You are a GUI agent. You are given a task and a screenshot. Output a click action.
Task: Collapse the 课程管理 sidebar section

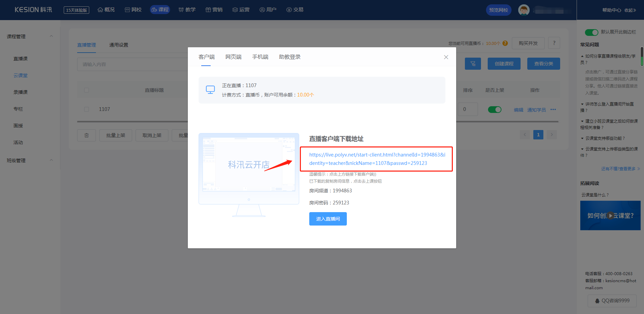coord(51,36)
